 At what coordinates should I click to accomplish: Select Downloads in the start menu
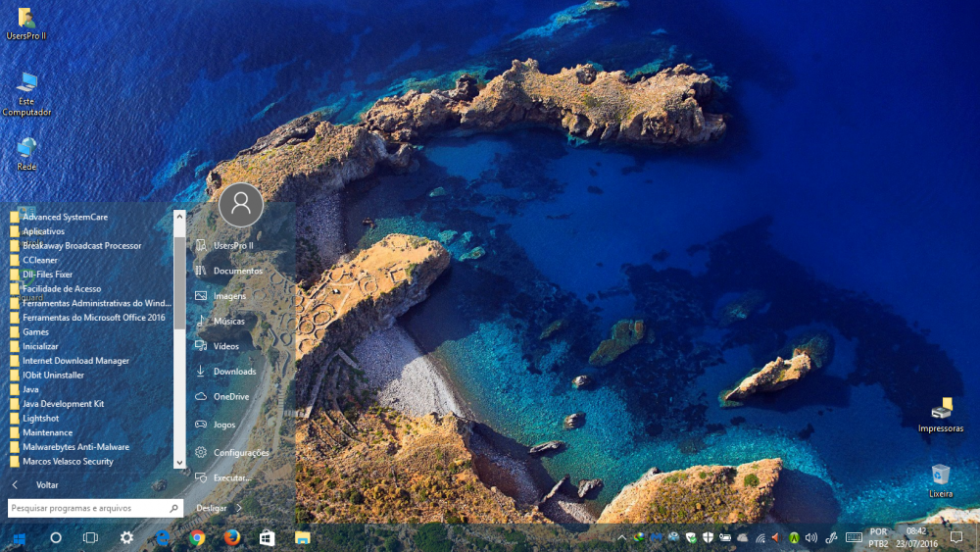point(234,372)
